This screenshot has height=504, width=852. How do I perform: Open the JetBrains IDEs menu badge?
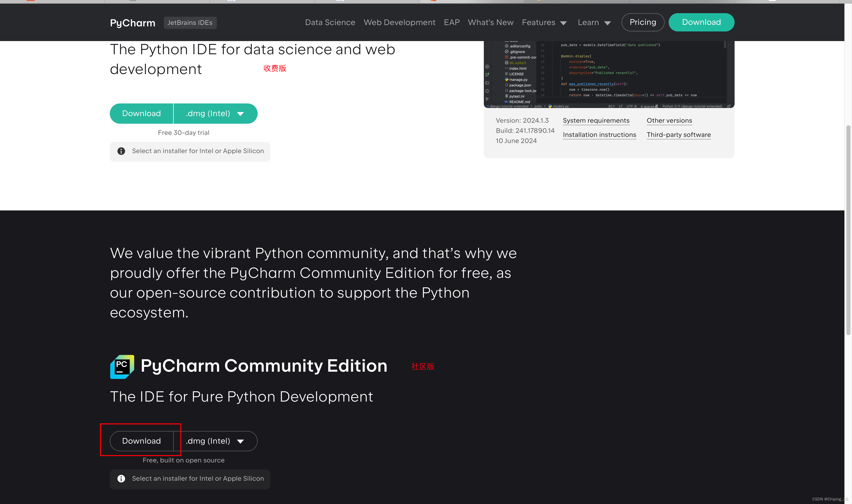tap(190, 23)
